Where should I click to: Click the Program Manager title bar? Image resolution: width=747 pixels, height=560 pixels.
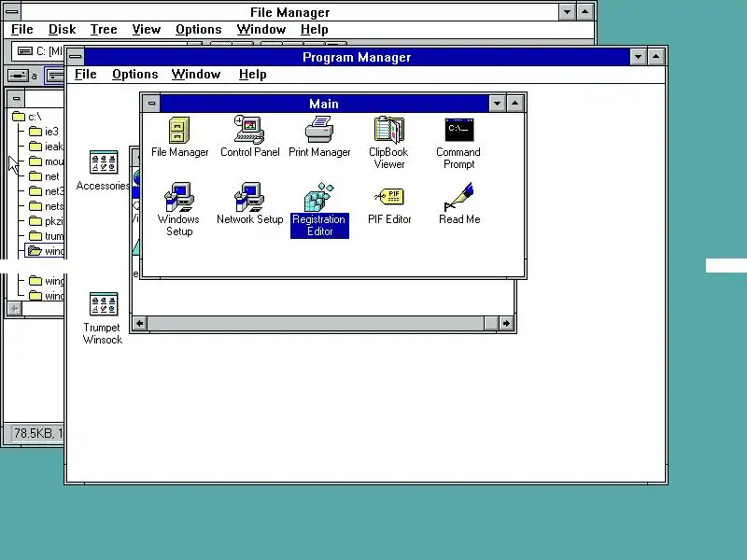point(357,57)
